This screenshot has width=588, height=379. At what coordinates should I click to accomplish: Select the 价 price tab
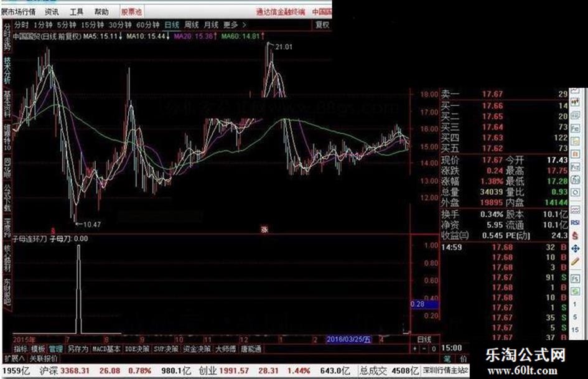pyautogui.click(x=464, y=358)
